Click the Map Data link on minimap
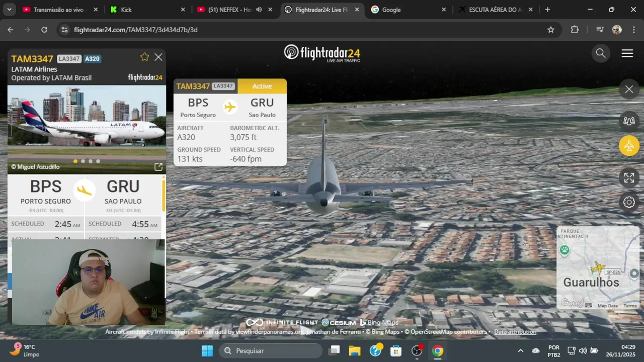Image resolution: width=644 pixels, height=362 pixels. click(607, 306)
